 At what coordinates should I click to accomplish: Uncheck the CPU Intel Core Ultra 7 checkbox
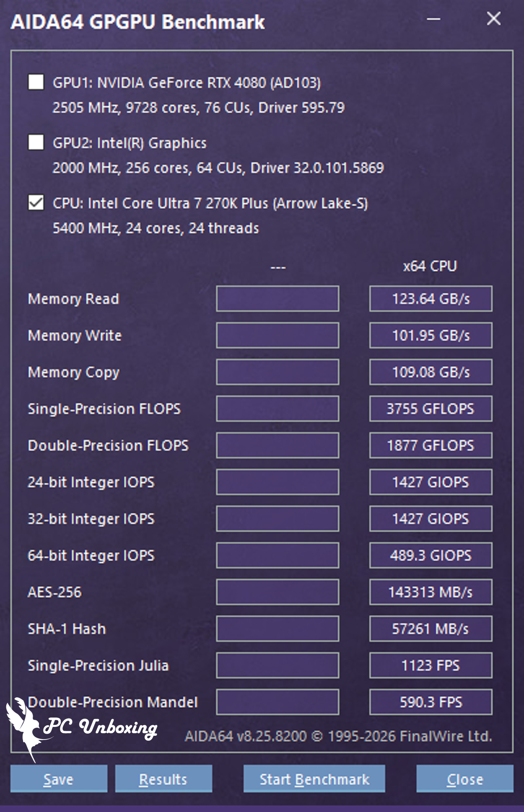[36, 203]
